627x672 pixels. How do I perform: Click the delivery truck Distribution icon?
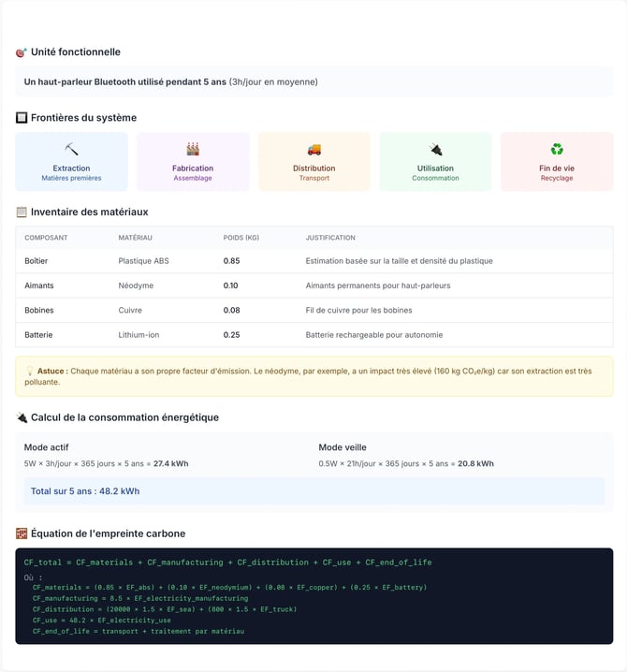click(314, 149)
